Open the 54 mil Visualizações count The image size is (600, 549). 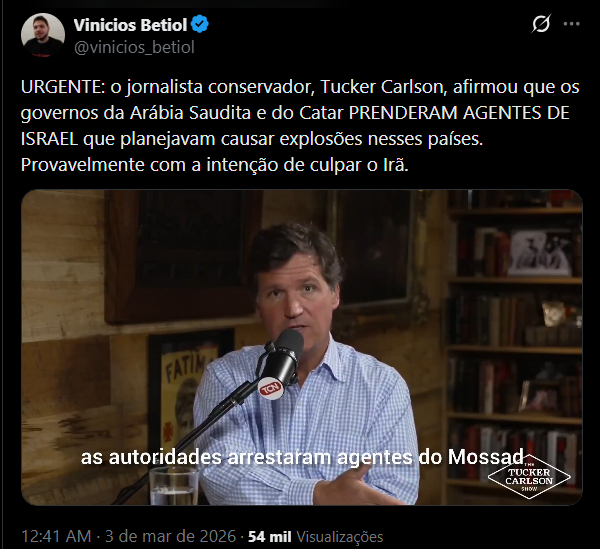[316, 537]
